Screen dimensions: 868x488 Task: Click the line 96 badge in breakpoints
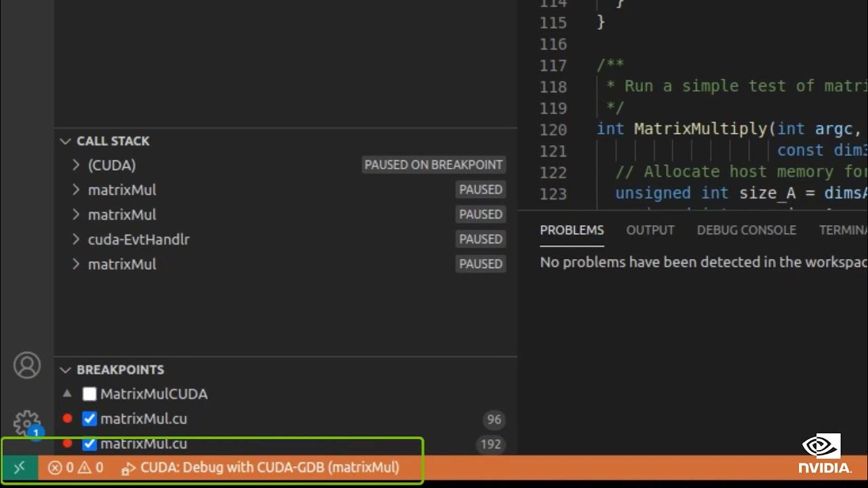494,420
